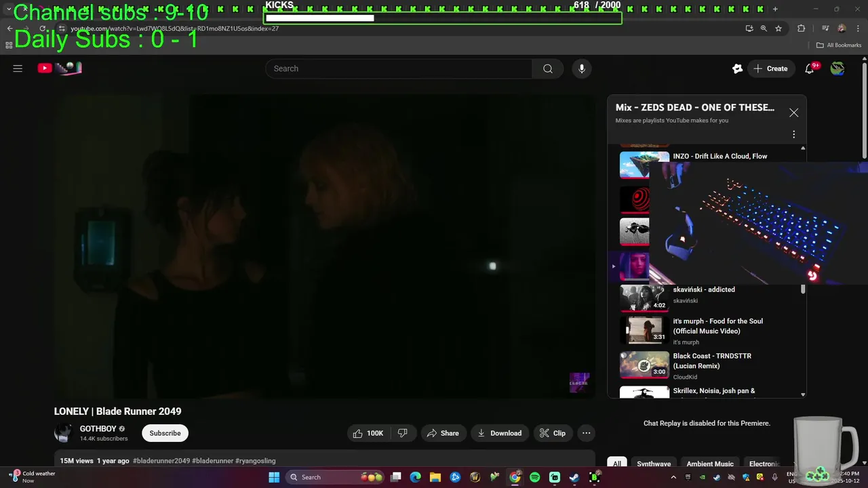The image size is (868, 488).
Task: Open the mix panel three-dot options
Action: tap(793, 134)
